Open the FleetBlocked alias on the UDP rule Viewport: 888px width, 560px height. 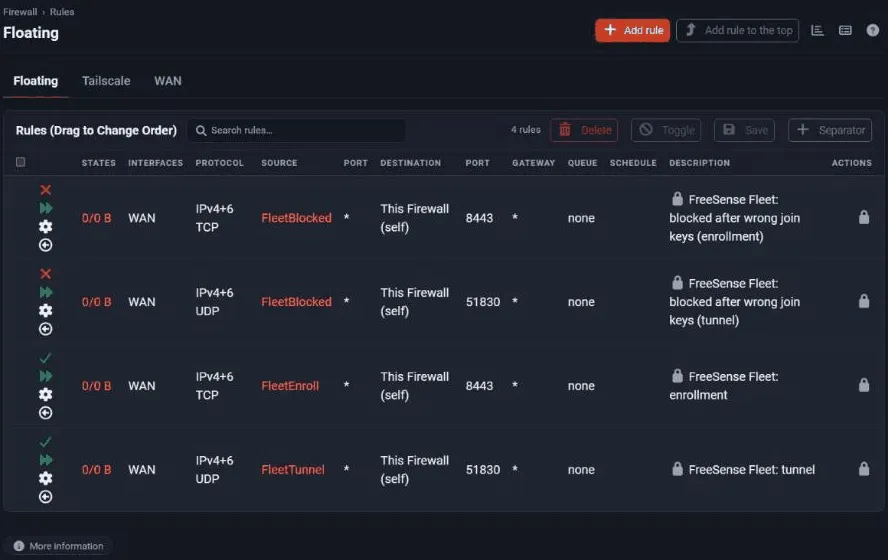(296, 302)
